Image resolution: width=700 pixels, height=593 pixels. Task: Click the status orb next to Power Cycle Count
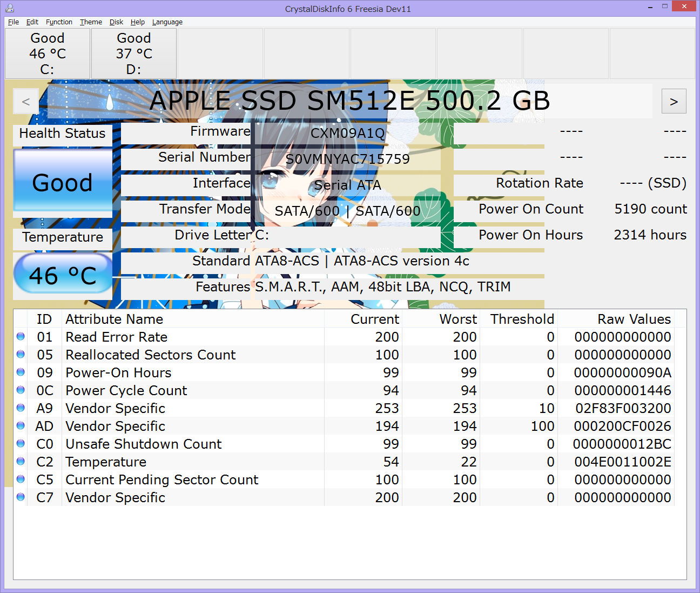[x=21, y=390]
